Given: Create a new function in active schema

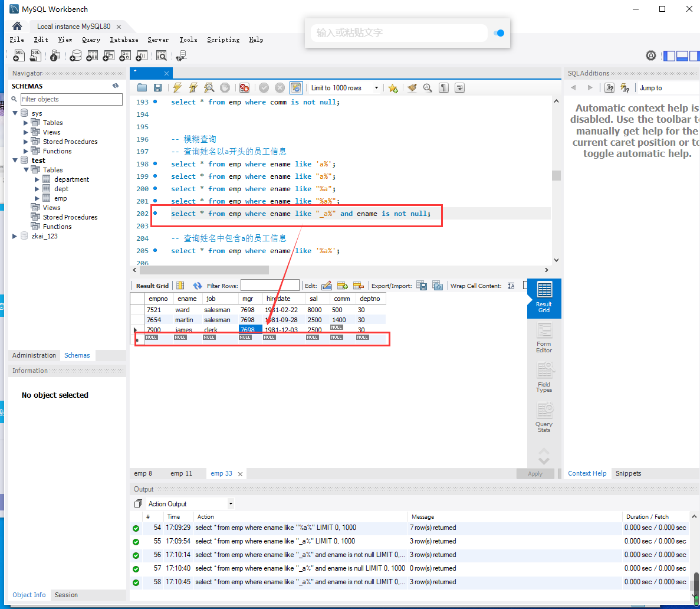Looking at the screenshot, I should pyautogui.click(x=142, y=55).
